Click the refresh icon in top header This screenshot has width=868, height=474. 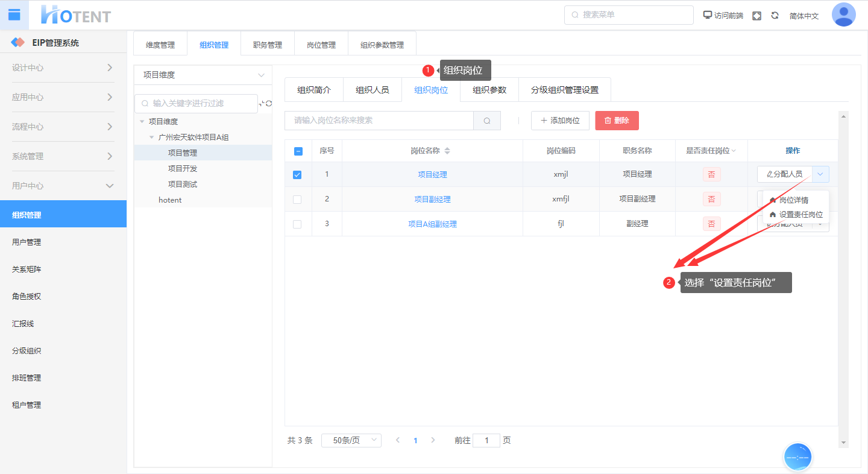[x=775, y=16]
